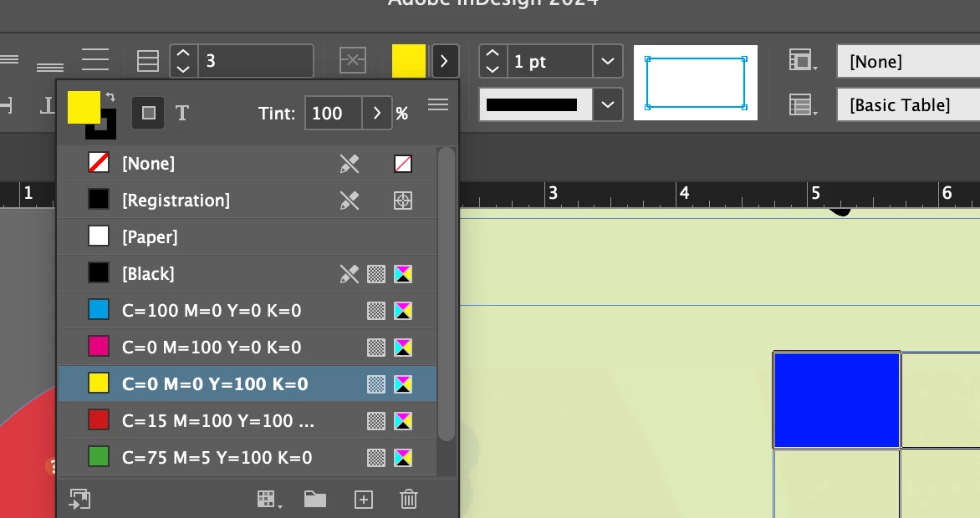Select the C=75 M=5 Y=100 K=0 green swatch
The height and width of the screenshot is (518, 980).
click(247, 457)
